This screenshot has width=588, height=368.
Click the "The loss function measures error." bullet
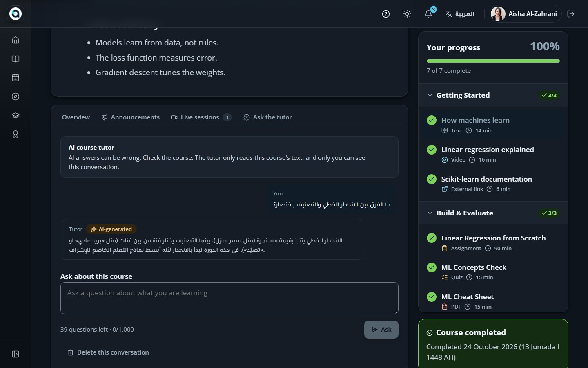[x=156, y=58]
